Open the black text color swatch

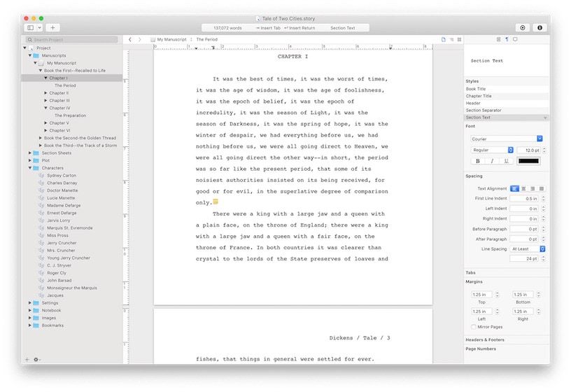click(528, 161)
